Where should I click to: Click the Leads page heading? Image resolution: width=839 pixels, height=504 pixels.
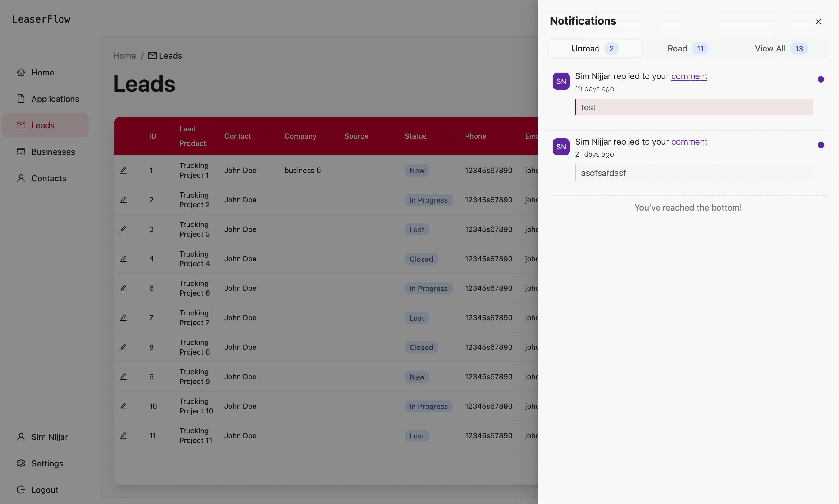[x=144, y=84]
